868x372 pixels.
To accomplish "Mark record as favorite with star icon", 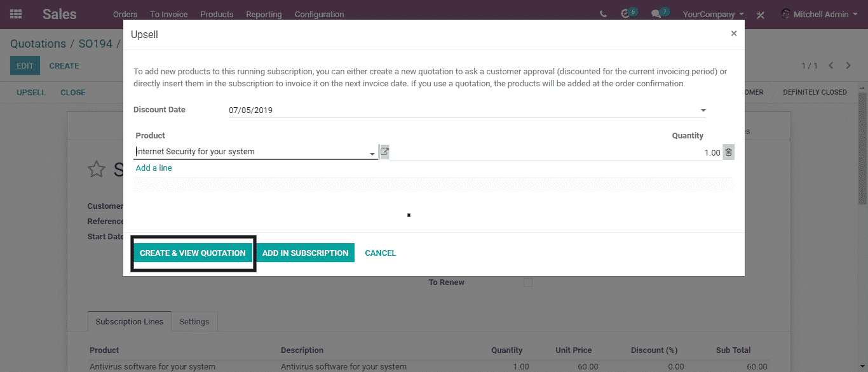I will [x=96, y=169].
